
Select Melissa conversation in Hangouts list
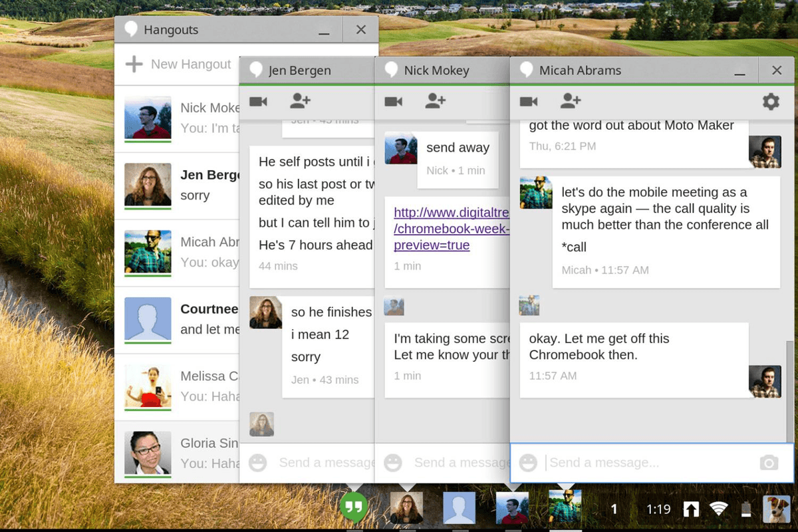(x=177, y=386)
